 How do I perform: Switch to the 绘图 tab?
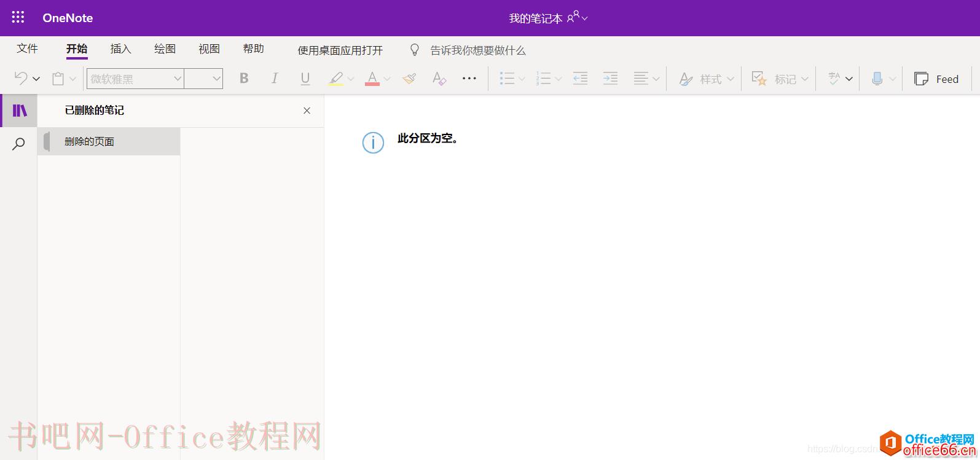click(x=165, y=49)
